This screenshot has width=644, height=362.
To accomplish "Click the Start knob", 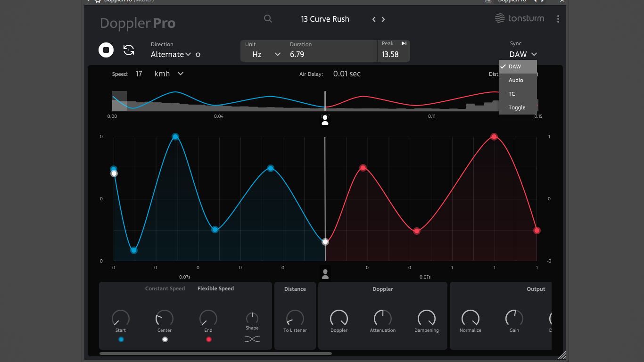I will click(x=121, y=318).
